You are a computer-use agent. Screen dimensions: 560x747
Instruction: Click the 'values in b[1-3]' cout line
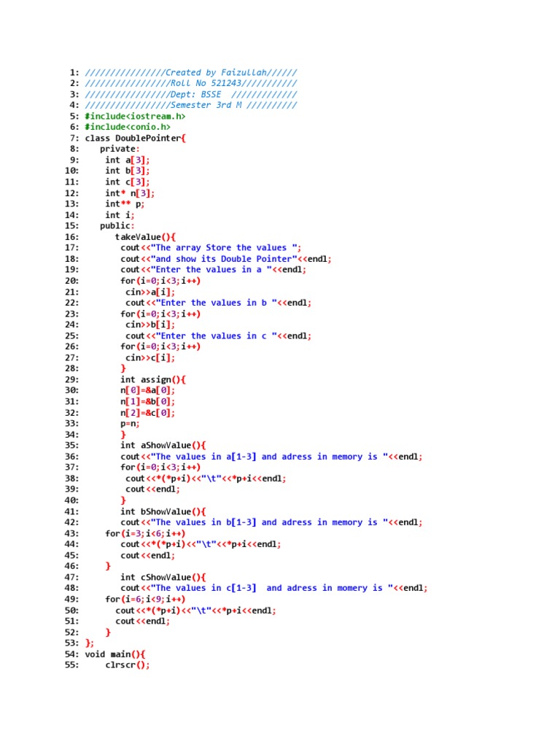pyautogui.click(x=271, y=522)
